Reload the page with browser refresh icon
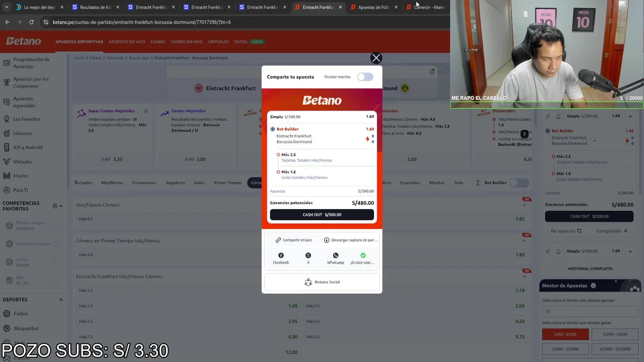 (x=31, y=22)
